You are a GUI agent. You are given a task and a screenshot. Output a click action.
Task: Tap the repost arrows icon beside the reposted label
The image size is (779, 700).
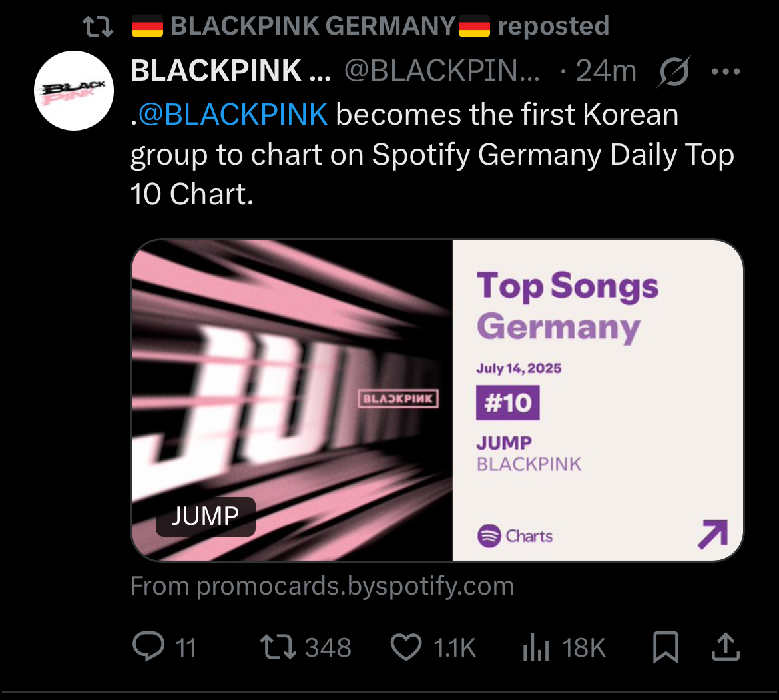[98, 27]
